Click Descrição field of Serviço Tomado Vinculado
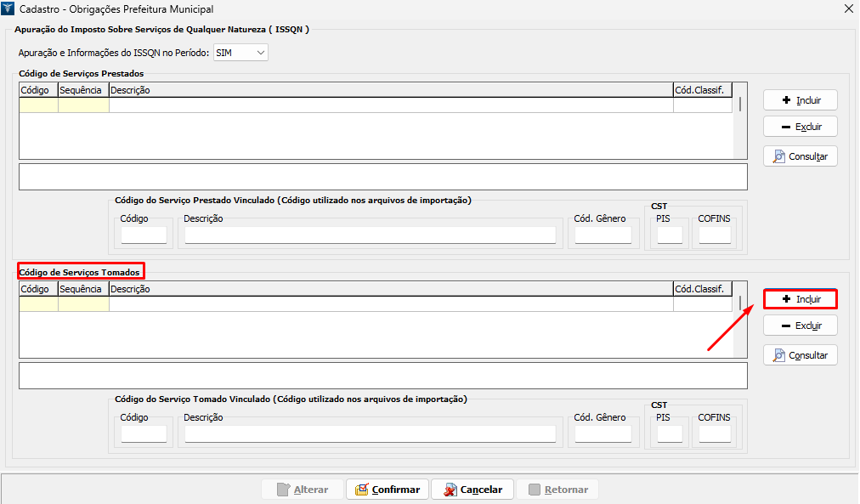 pyautogui.click(x=370, y=434)
